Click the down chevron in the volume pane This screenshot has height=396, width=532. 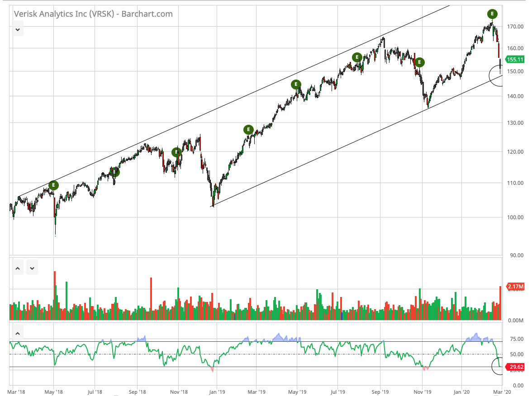[32, 268]
